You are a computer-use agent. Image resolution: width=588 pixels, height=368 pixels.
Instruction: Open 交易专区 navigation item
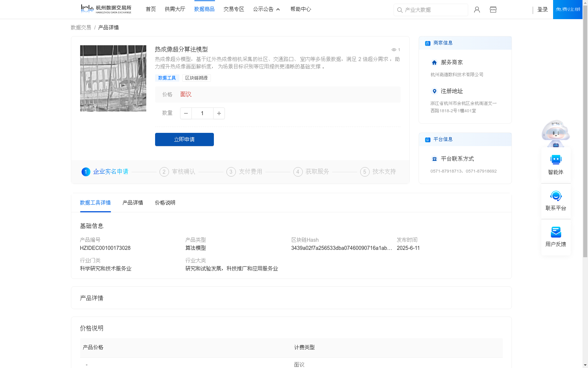click(234, 9)
